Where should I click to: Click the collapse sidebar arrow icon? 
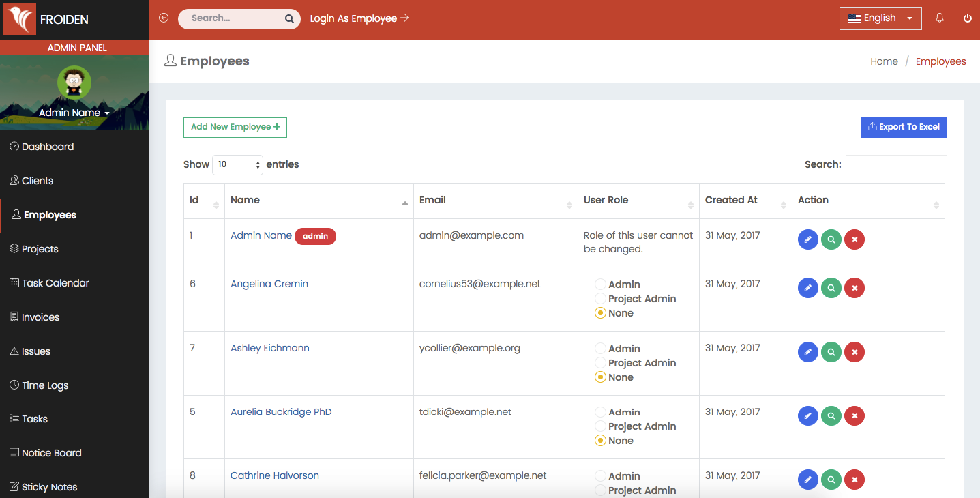click(164, 18)
